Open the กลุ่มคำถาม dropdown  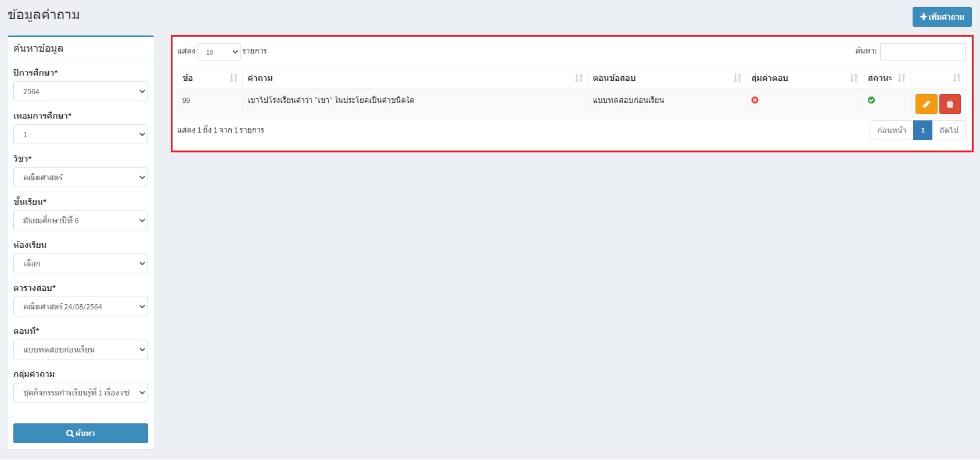click(81, 393)
